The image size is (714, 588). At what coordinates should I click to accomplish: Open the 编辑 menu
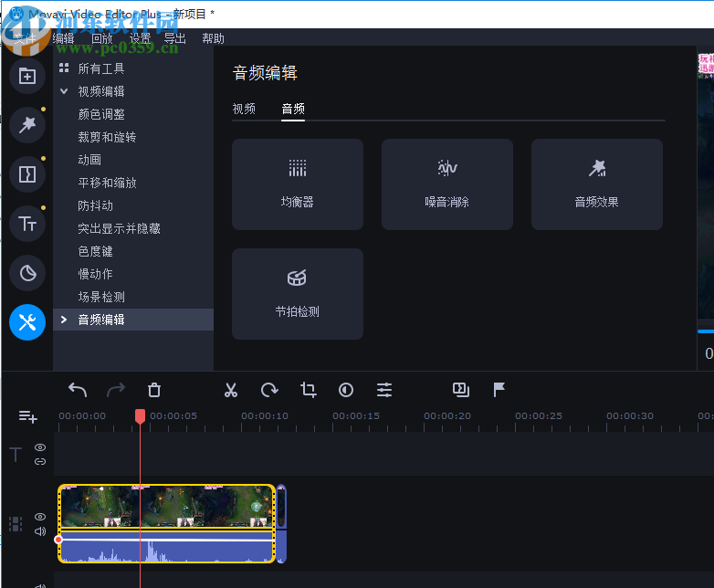pyautogui.click(x=63, y=38)
